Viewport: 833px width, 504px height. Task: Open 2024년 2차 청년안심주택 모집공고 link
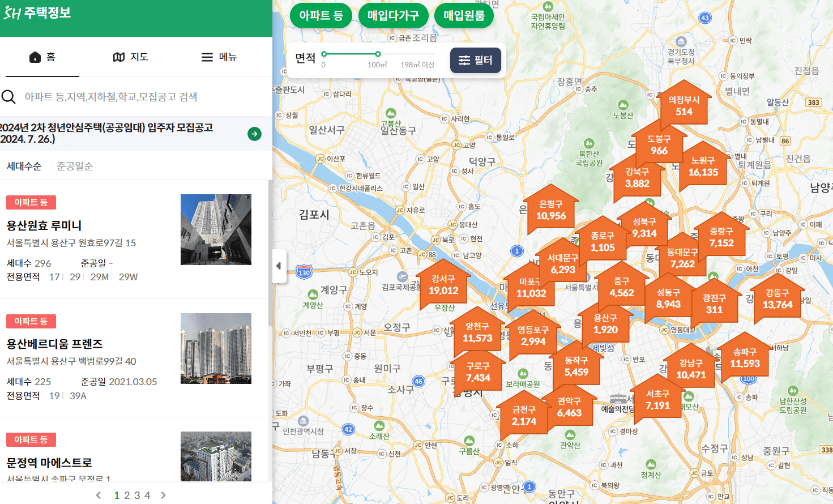click(x=106, y=133)
